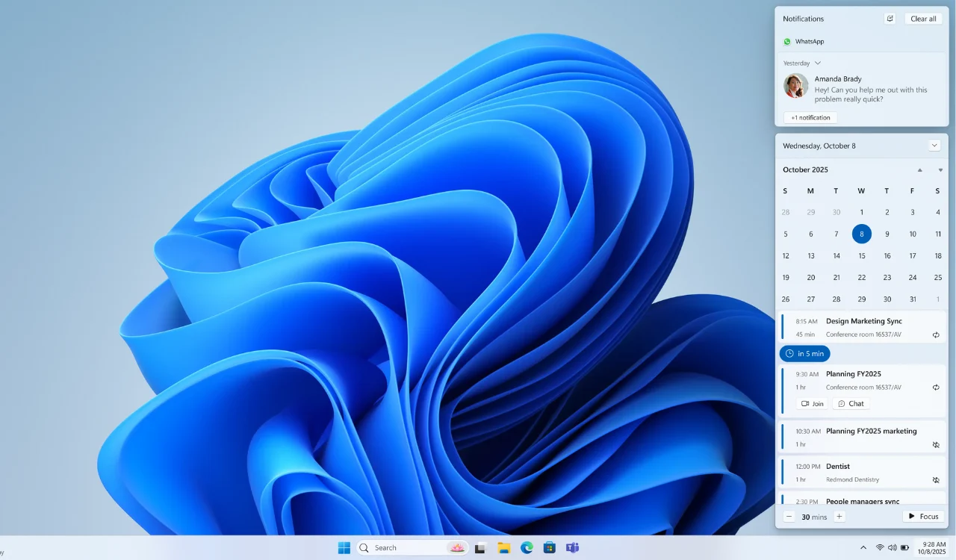956x560 pixels.
Task: Expand the Yesterday notification group
Action: 819,63
